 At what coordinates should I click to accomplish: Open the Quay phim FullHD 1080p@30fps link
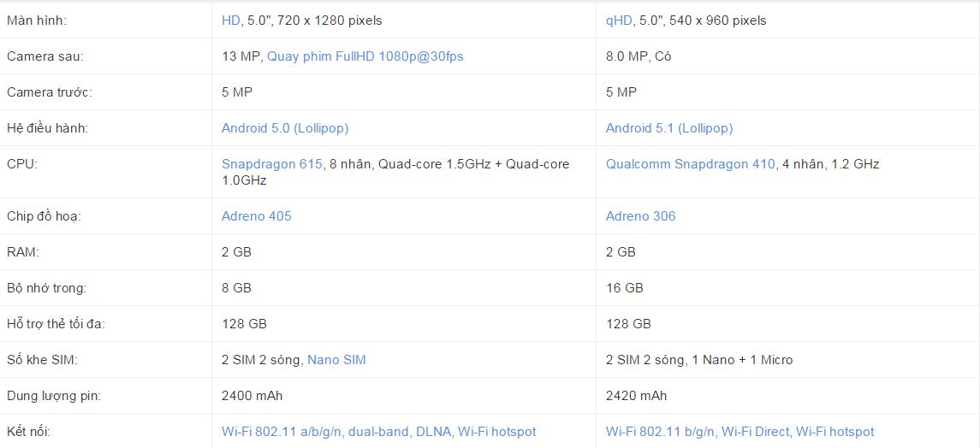tap(365, 56)
